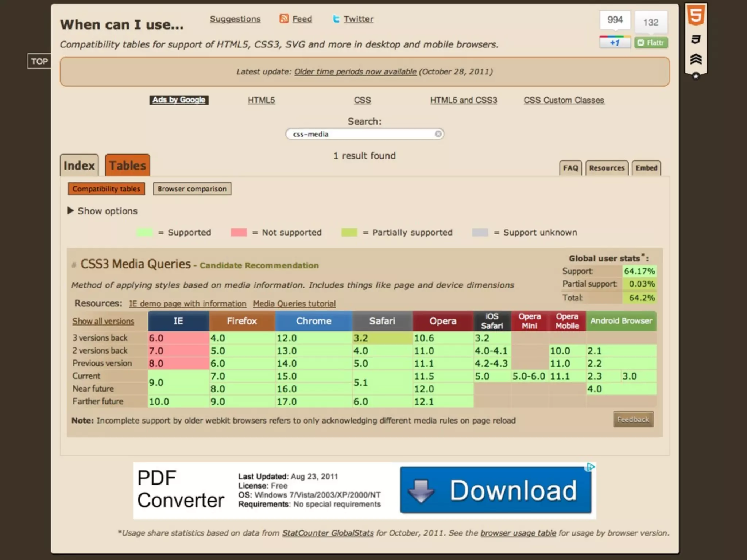This screenshot has width=747, height=560.
Task: Click the HTML5 logo badge
Action: tap(696, 16)
